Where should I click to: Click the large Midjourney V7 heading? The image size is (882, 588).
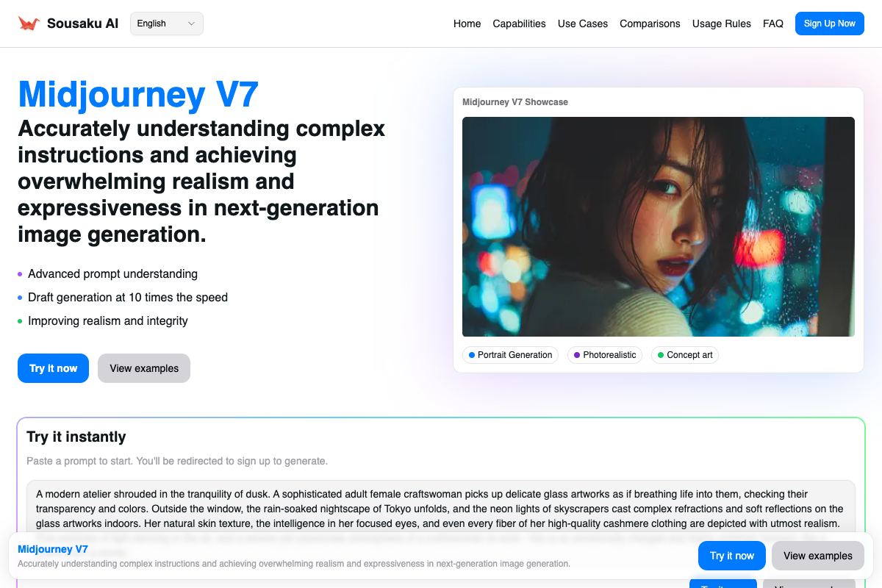pos(138,94)
